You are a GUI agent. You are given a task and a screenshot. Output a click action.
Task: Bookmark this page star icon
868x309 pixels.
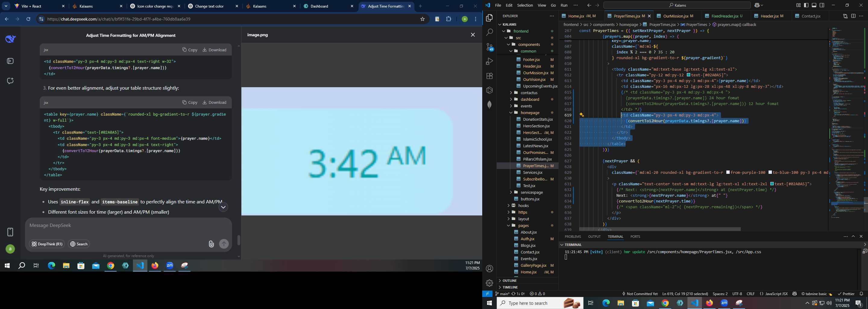(423, 19)
